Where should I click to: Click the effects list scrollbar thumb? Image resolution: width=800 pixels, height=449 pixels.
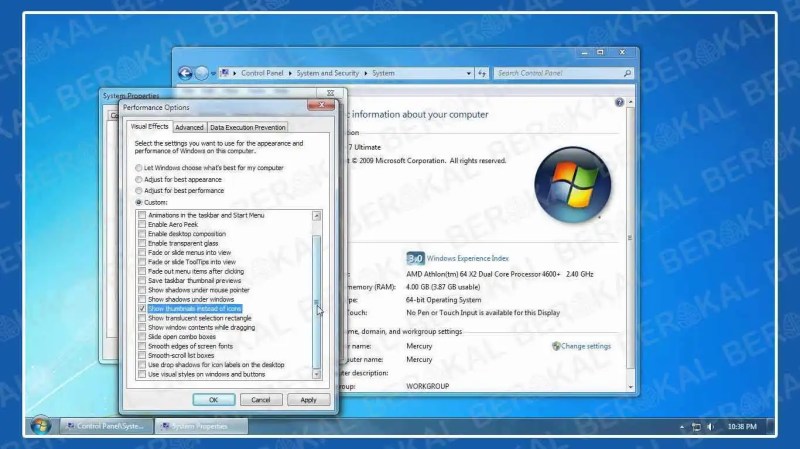pos(316,302)
